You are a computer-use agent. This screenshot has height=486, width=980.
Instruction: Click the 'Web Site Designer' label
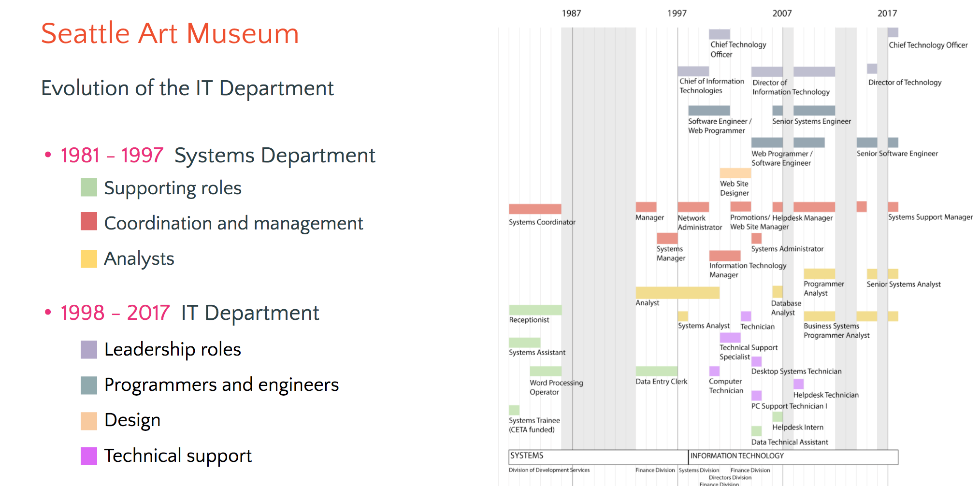(735, 188)
